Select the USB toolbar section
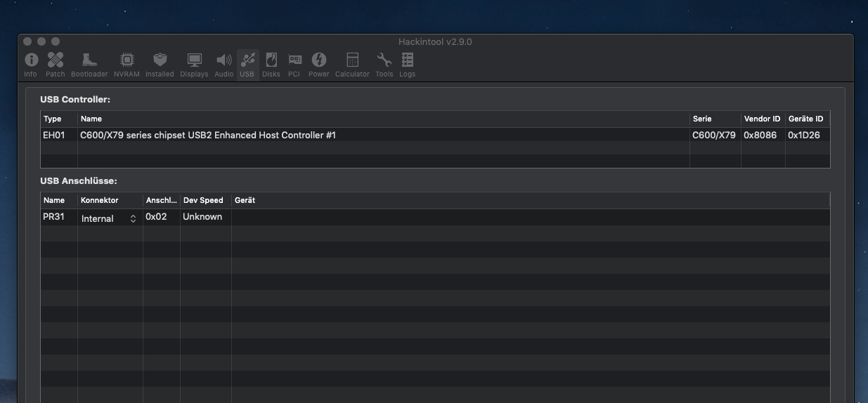The height and width of the screenshot is (403, 868). [247, 65]
